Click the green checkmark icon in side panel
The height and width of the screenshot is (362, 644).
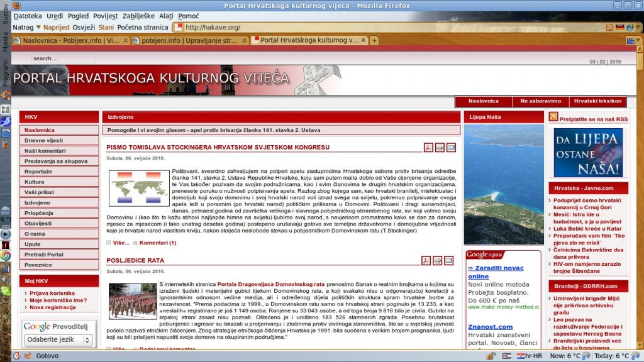[x=6, y=290]
